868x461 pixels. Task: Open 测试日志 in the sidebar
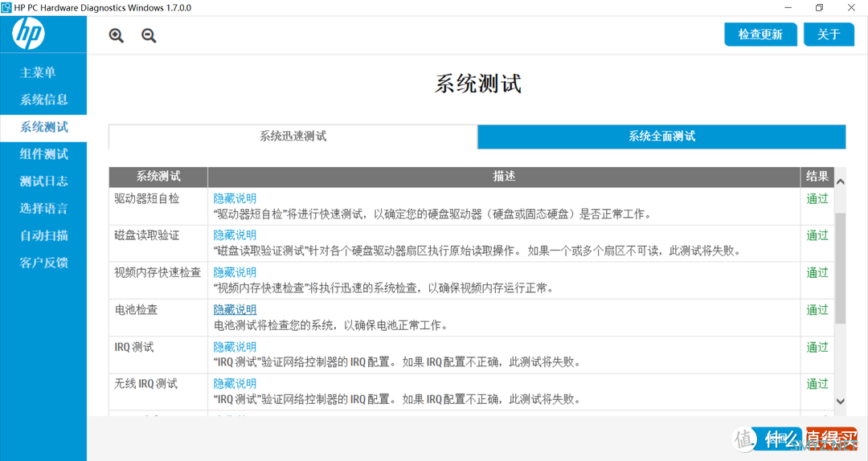tap(43, 181)
